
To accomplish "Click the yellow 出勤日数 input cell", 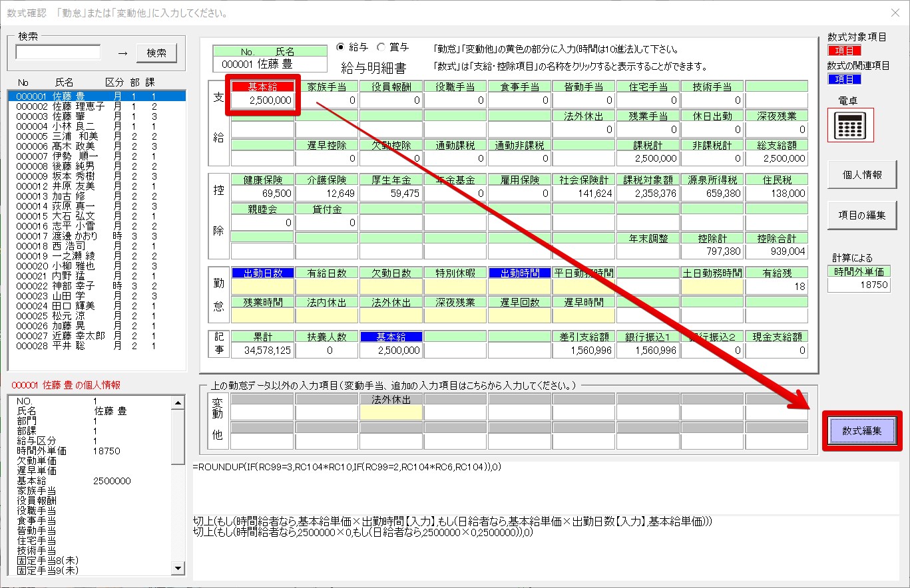I will coord(262,287).
